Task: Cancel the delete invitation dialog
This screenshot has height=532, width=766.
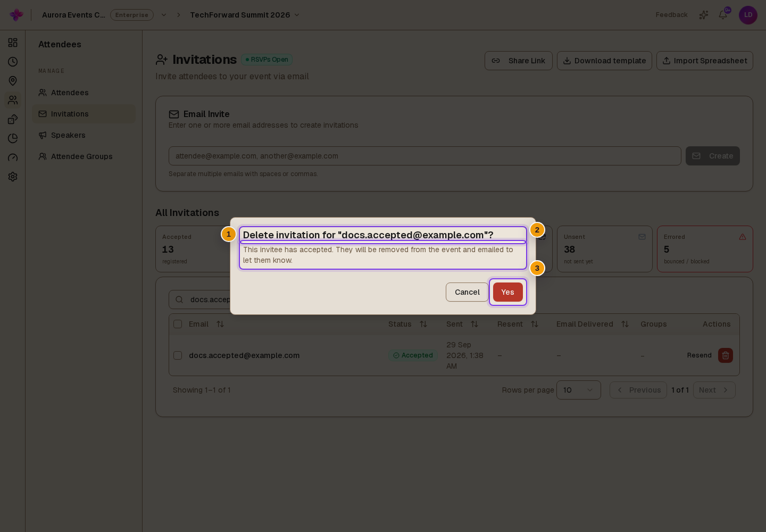Action: (467, 292)
